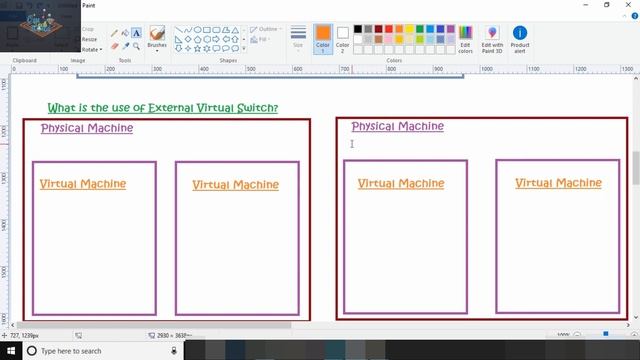The height and width of the screenshot is (360, 640).
Task: Click the "Type here to search" box
Action: (x=103, y=351)
